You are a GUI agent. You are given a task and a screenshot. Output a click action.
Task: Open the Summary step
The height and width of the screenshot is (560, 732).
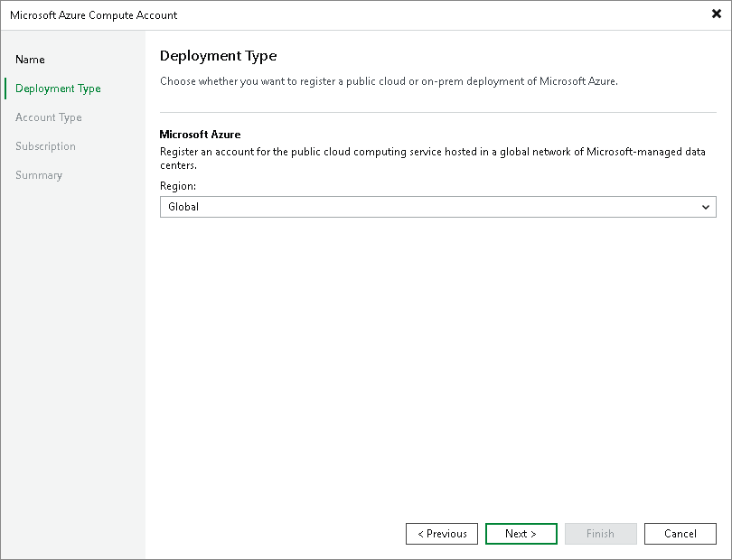tap(39, 175)
